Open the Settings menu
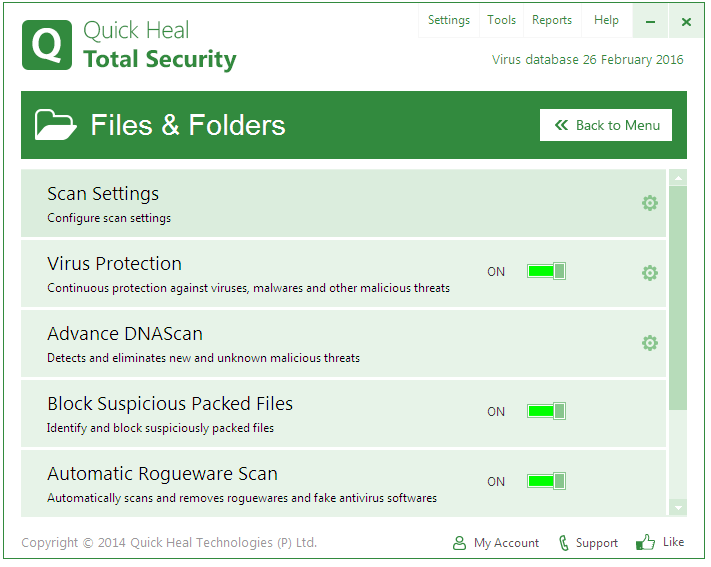This screenshot has width=711, height=567. coord(449,20)
